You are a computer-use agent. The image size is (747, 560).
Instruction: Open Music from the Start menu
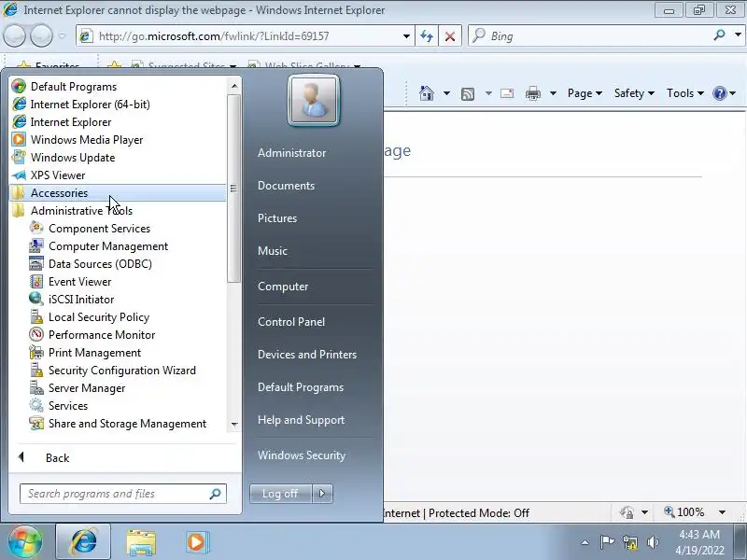click(273, 251)
